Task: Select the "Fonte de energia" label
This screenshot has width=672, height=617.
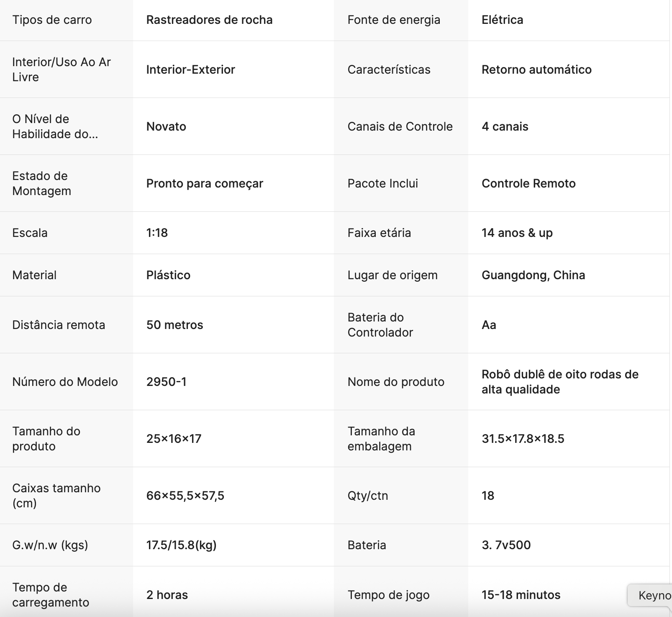Action: [394, 20]
